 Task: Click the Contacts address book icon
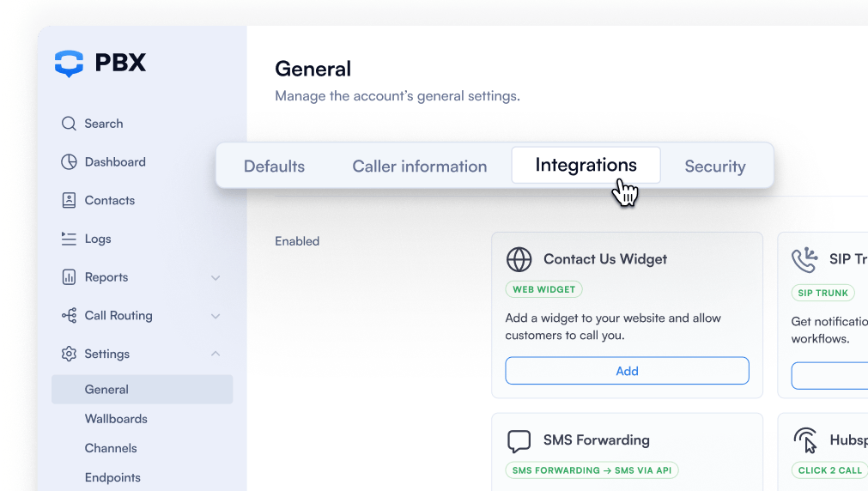point(69,201)
